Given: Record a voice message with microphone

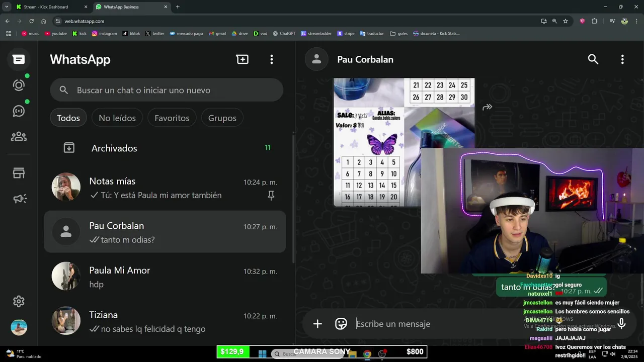Looking at the screenshot, I should [621, 324].
